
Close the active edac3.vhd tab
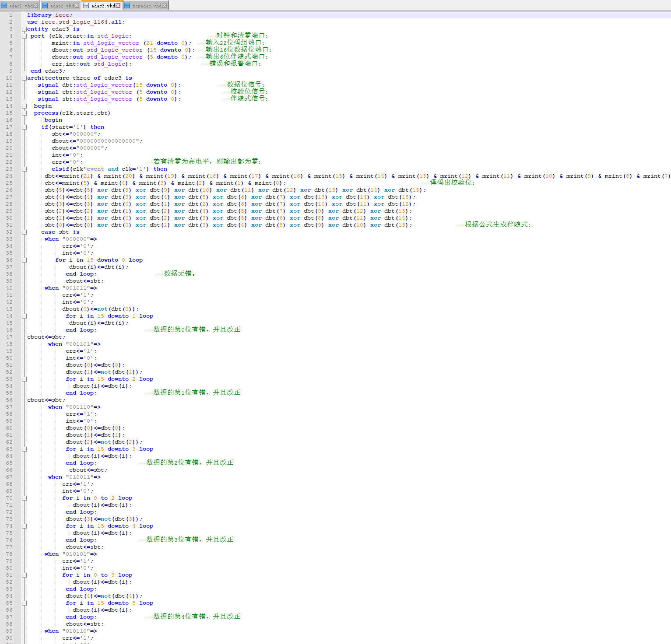(118, 6)
